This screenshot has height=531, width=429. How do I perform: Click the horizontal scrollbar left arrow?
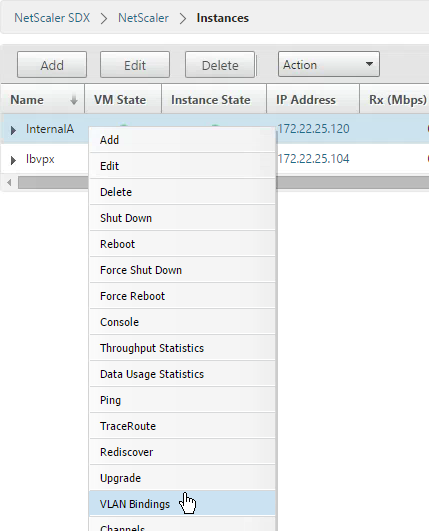pos(9,183)
